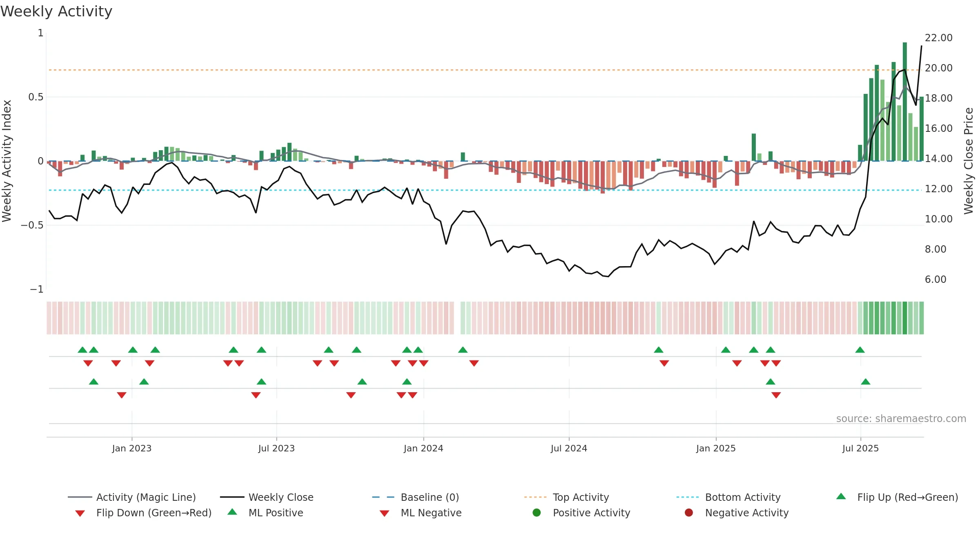
Task: Toggle the Activity (Magic Line) legend entry
Action: [132, 497]
